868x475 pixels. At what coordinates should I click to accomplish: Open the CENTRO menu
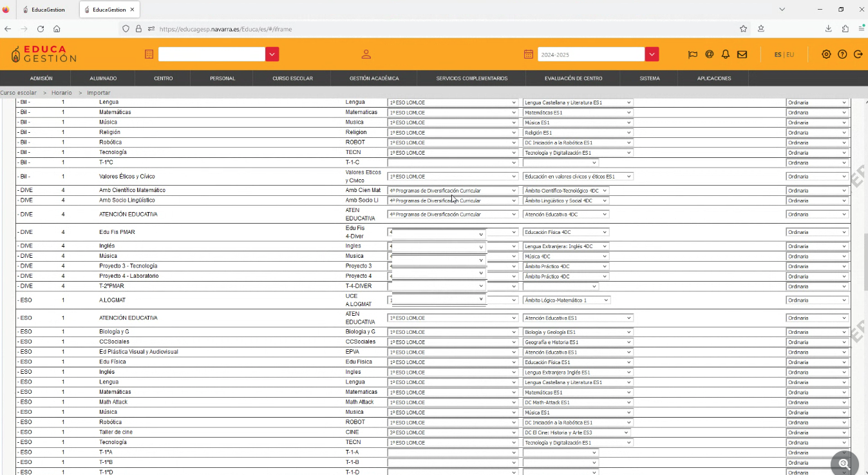164,79
